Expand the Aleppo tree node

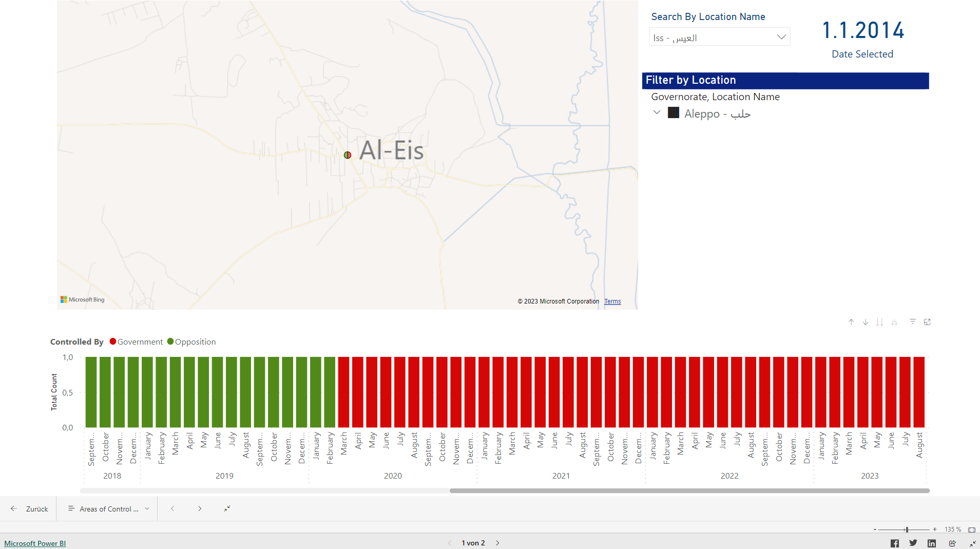coord(657,112)
